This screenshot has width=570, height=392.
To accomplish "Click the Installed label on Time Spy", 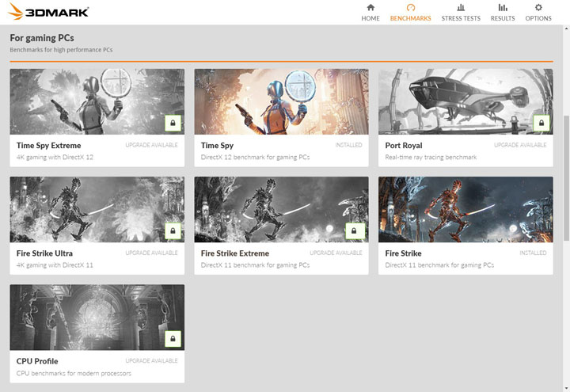I will click(348, 145).
